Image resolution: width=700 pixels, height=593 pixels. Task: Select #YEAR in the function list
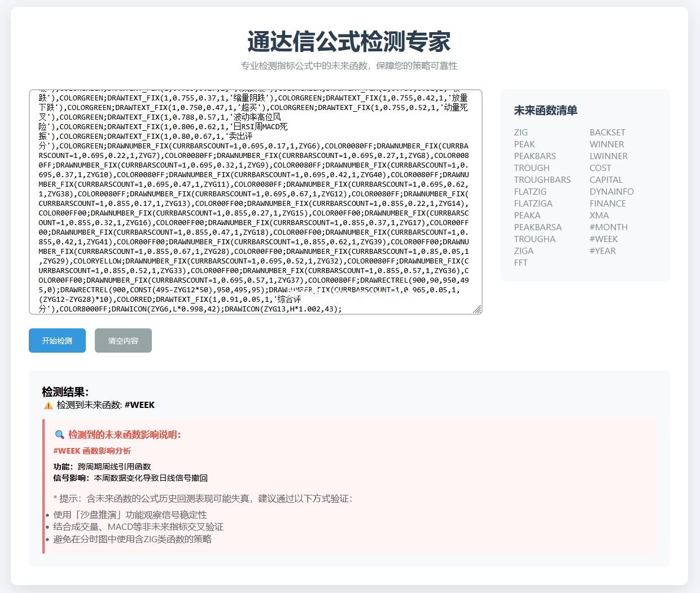coord(602,251)
